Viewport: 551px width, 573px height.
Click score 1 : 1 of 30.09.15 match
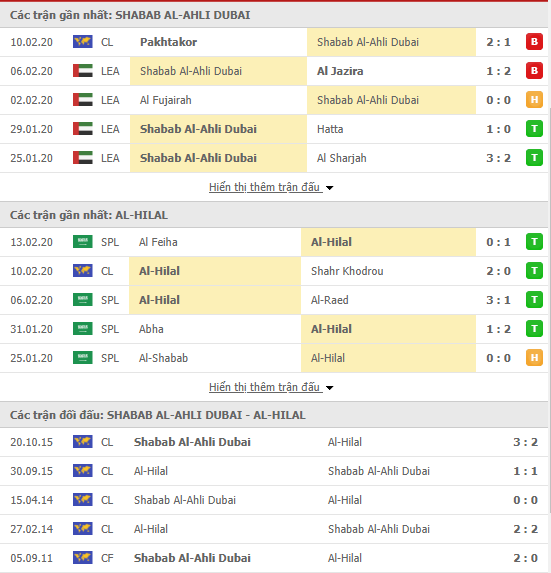525,471
